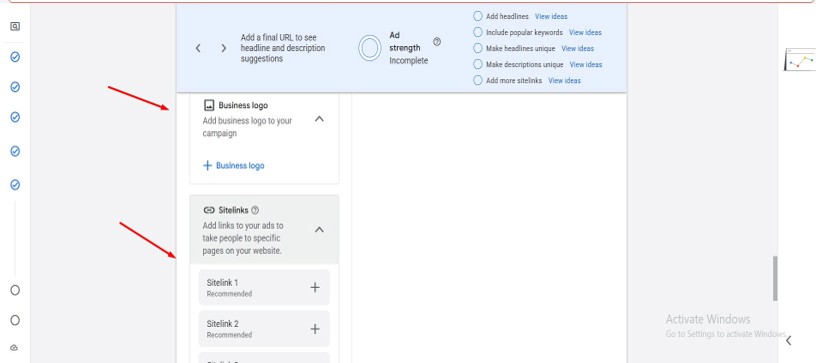Select the Add headlines circle
The width and height of the screenshot is (816, 363).
click(x=478, y=16)
